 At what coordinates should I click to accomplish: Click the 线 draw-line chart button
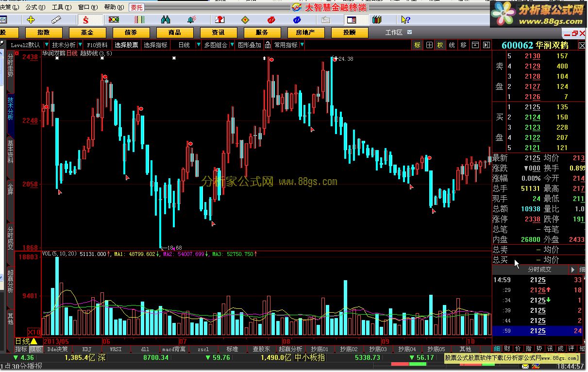pyautogui.click(x=452, y=45)
